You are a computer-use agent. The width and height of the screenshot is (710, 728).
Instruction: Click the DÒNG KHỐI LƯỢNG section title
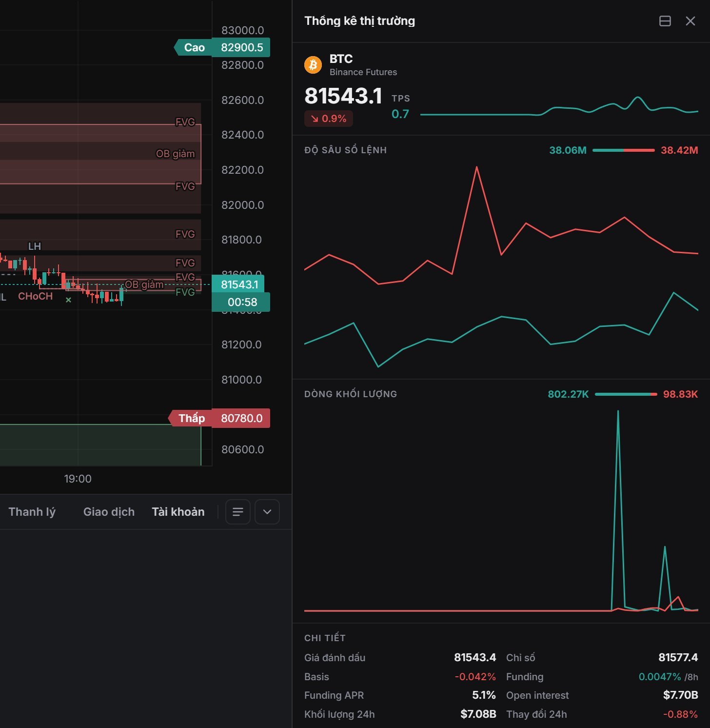click(x=351, y=394)
